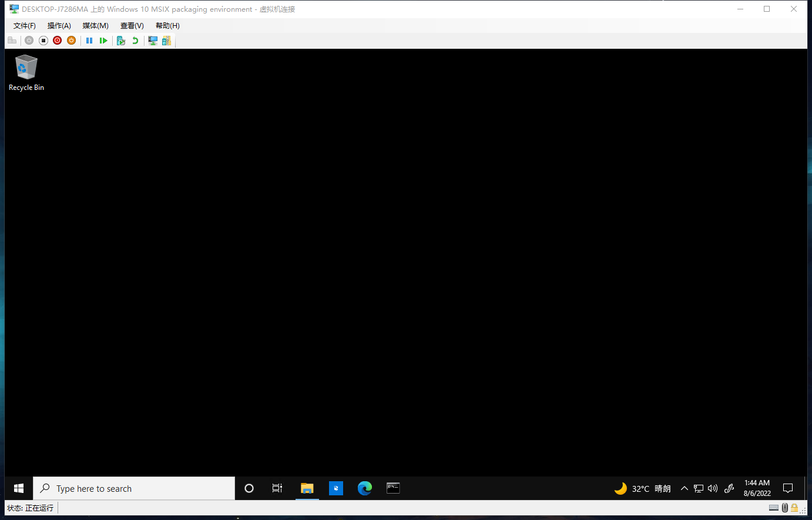Image resolution: width=812 pixels, height=520 pixels.
Task: Pause the virtual machine
Action: click(x=89, y=41)
